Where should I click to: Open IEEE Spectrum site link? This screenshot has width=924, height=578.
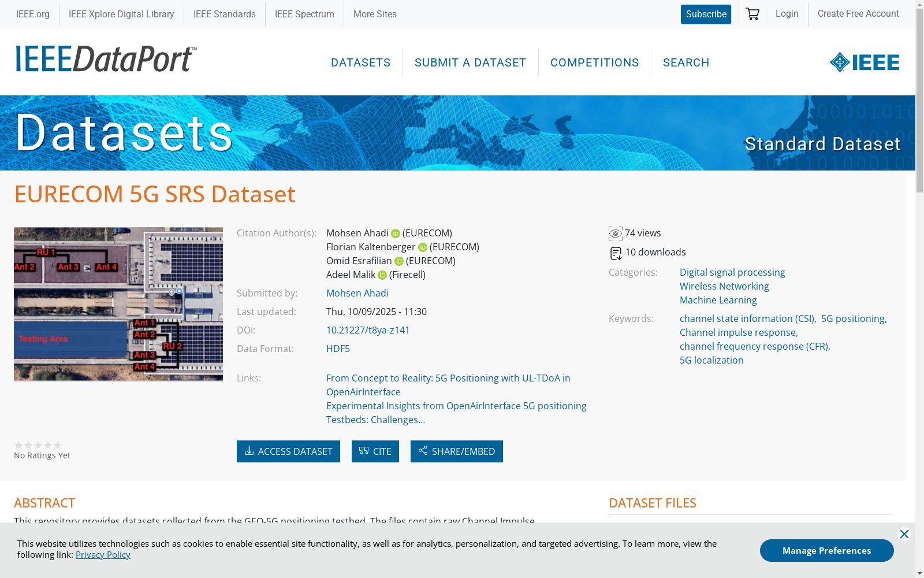pyautogui.click(x=304, y=14)
